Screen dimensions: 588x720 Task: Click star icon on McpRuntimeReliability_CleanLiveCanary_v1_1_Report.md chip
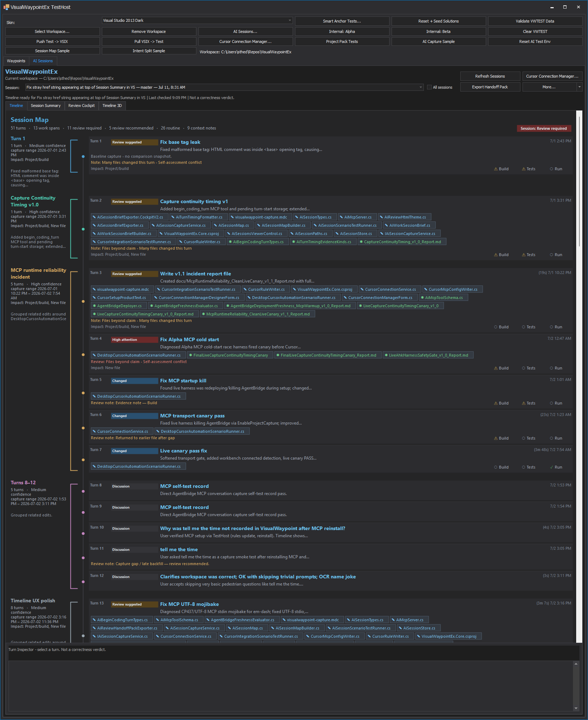click(x=203, y=314)
